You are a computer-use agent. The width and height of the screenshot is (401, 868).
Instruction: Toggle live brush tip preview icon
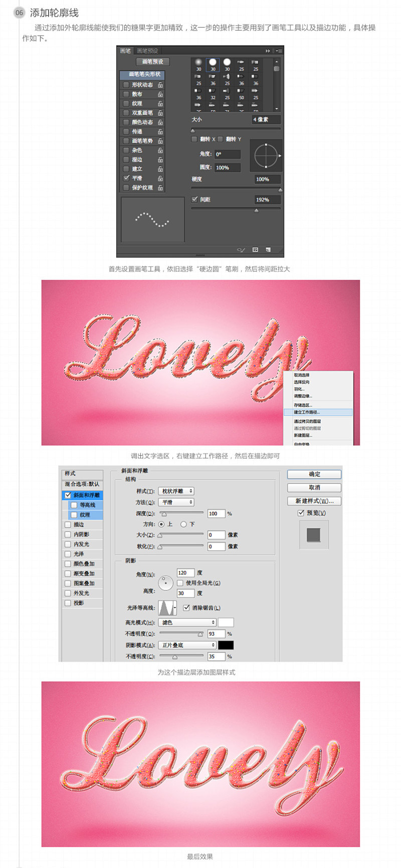[x=241, y=249]
